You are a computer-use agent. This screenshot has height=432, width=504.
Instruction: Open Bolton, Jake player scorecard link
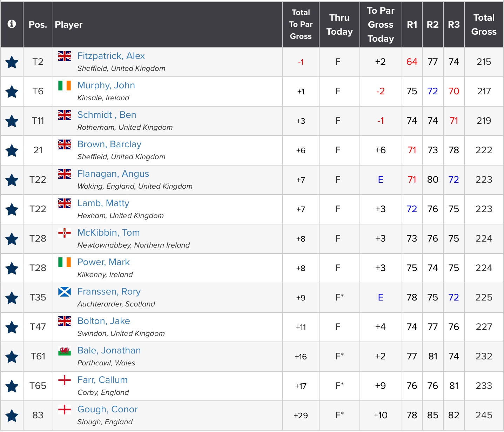click(103, 321)
